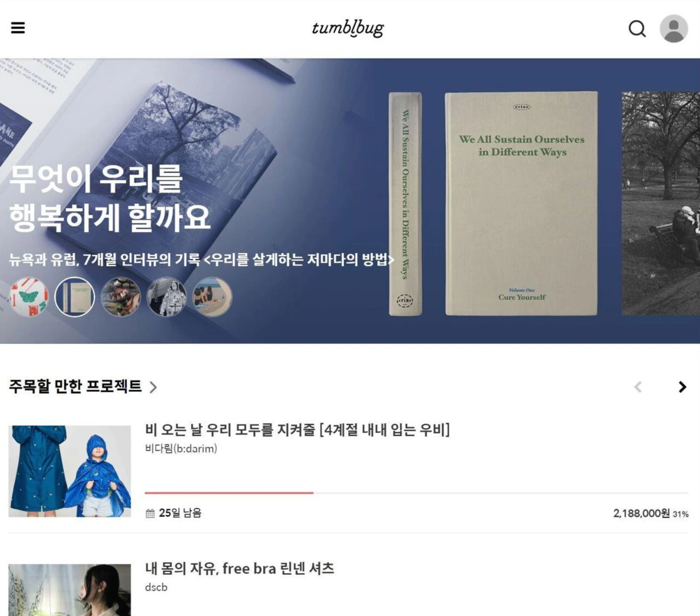
Task: Select the astronaut banner thumbnail
Action: tap(166, 297)
